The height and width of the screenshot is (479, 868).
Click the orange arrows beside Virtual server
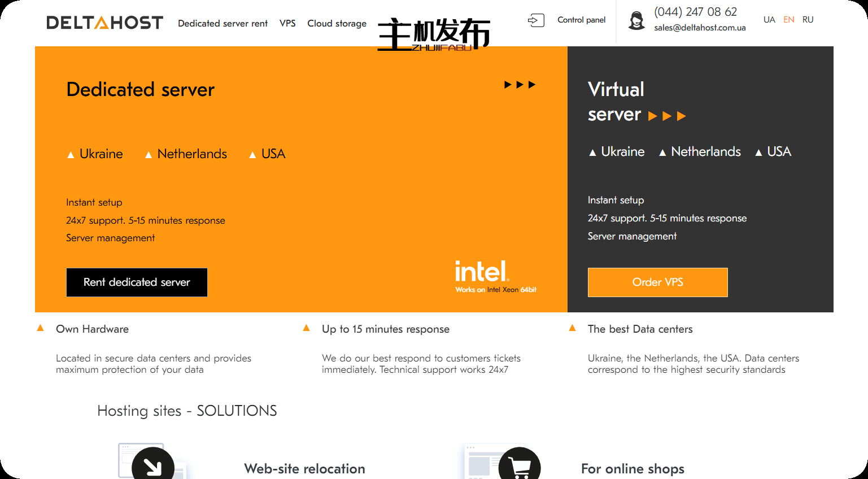pos(667,116)
